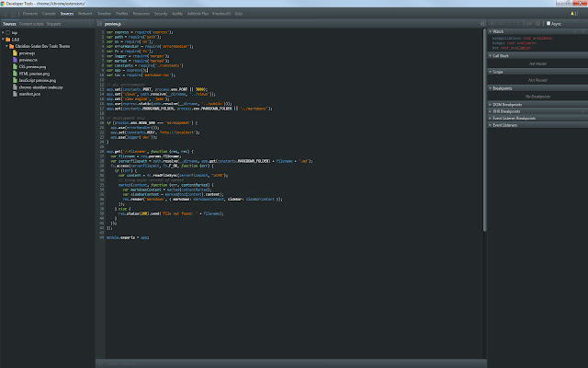Switch to the Profiles panel tab
Image resolution: width=588 pixels, height=368 pixels.
click(x=122, y=14)
